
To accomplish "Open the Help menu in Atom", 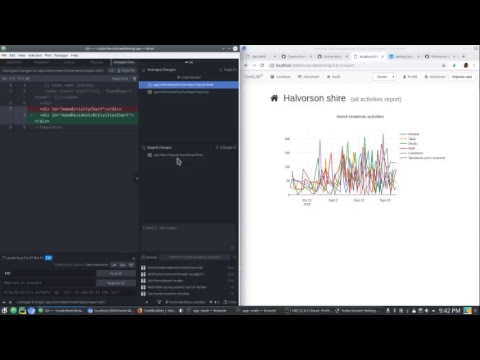I will 74,55.
